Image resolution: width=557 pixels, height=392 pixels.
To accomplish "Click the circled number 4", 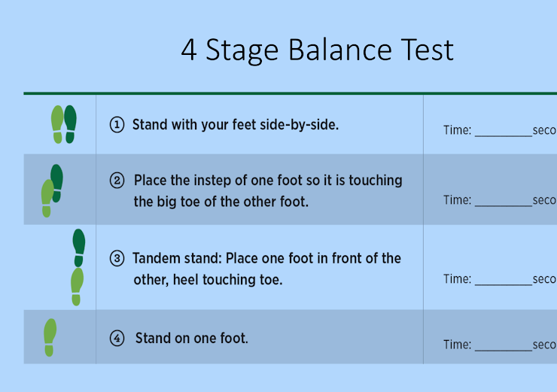I will (x=117, y=338).
